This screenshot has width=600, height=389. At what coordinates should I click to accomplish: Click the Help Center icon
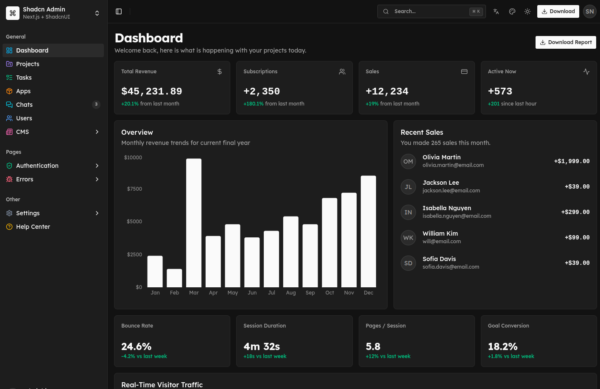pyautogui.click(x=9, y=226)
